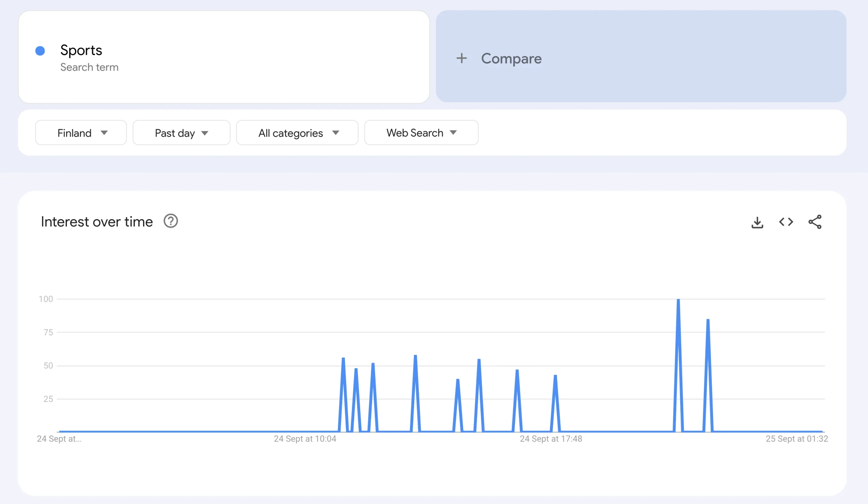Add a comparison term via Compare
Viewport: 868px width, 504px height.
point(641,57)
